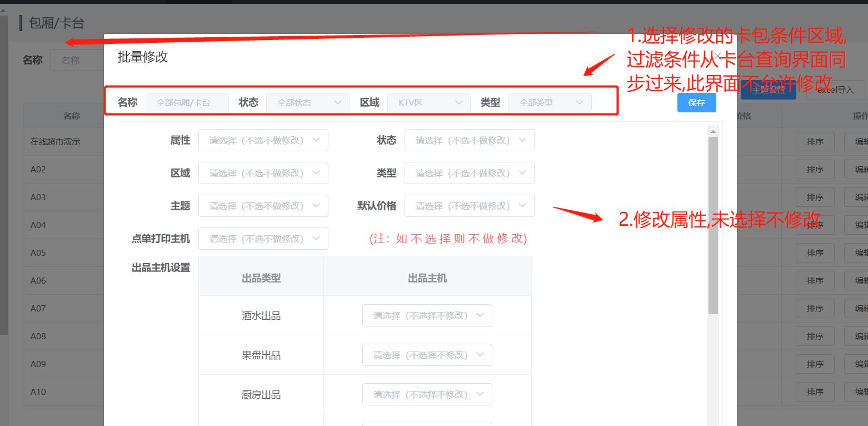Click the 包厢/卡台 page heading
The height and width of the screenshot is (426, 868).
[57, 23]
